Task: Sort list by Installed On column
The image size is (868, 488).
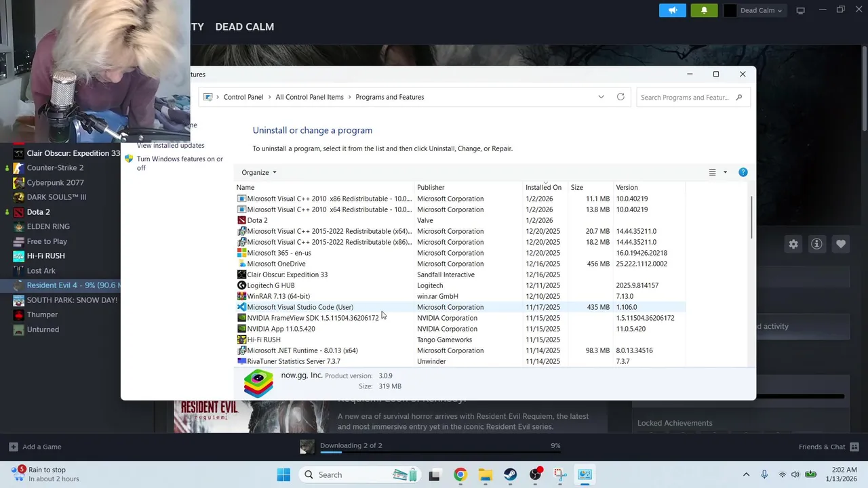Action: coord(545,187)
